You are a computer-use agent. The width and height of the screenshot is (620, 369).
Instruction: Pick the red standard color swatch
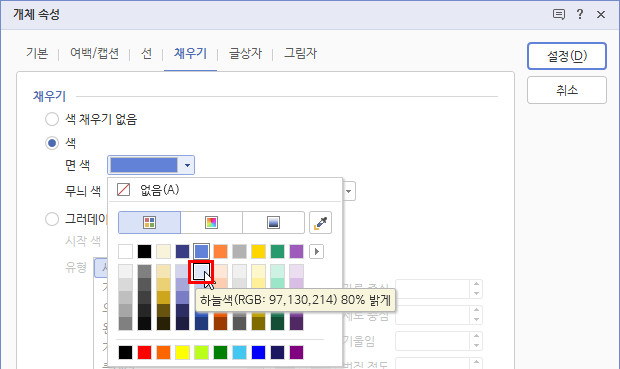click(x=144, y=352)
